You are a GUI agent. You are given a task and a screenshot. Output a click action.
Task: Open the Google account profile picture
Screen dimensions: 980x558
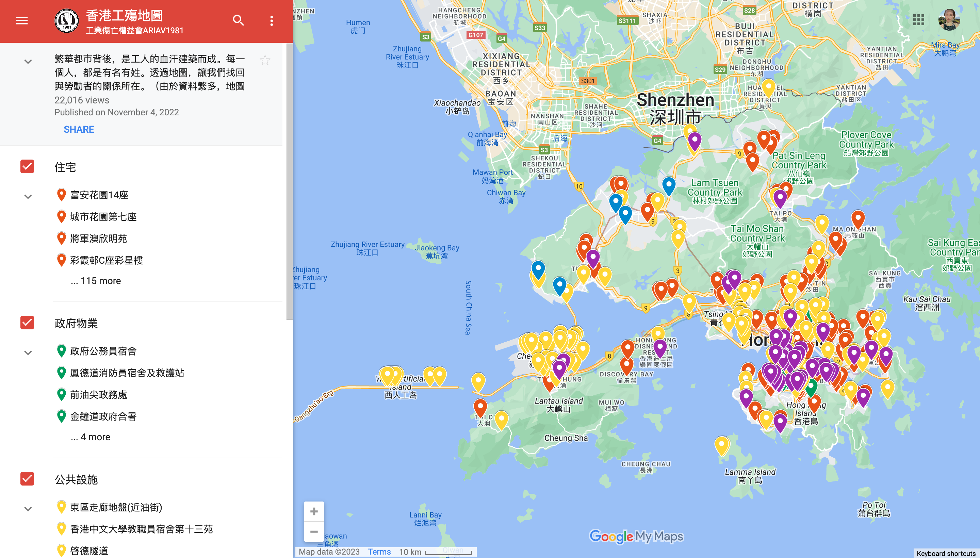[949, 19]
